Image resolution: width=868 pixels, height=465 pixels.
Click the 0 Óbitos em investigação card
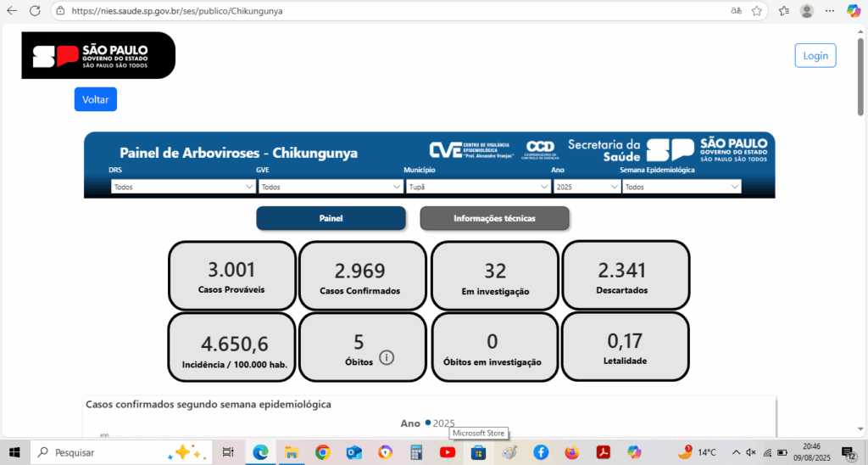[x=495, y=347]
